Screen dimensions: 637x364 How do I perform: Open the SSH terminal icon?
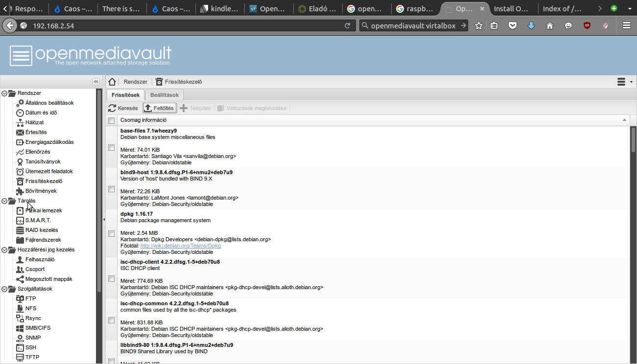[20, 347]
